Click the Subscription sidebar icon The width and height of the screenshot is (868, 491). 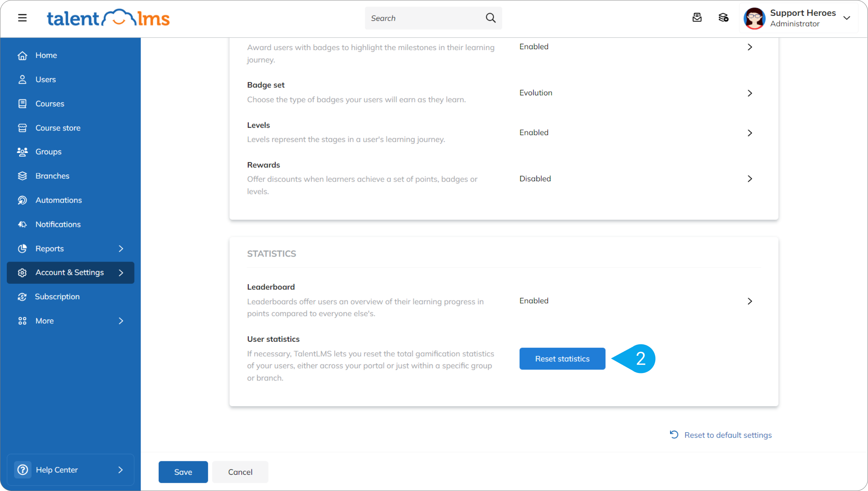point(22,297)
